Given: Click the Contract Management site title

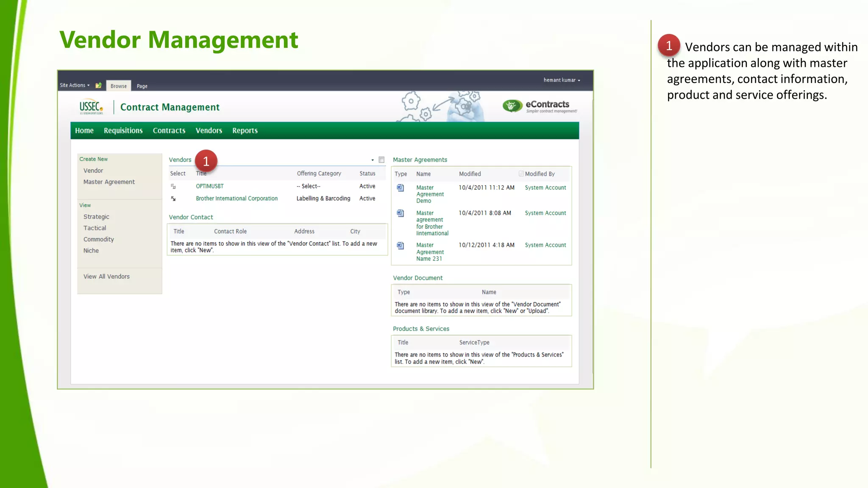Looking at the screenshot, I should click(170, 107).
